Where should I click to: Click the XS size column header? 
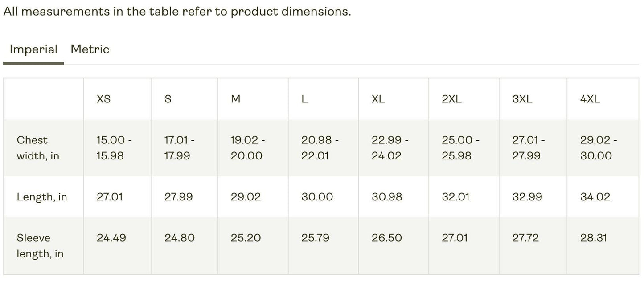[x=103, y=99]
